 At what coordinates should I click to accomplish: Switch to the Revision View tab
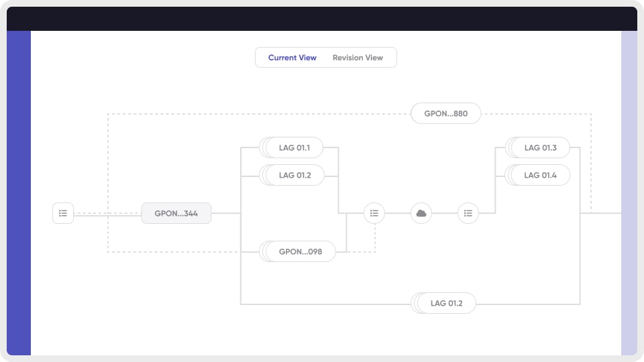[358, 58]
